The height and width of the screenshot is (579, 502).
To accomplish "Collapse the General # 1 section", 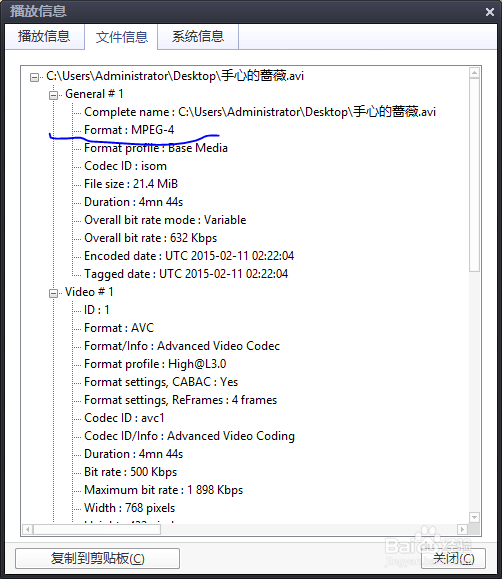I will pos(54,95).
